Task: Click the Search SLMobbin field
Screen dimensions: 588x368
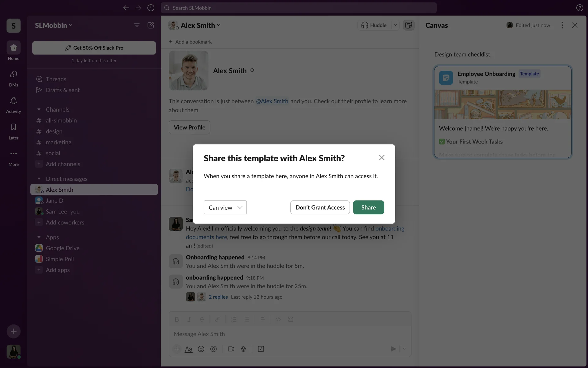Action: [x=299, y=8]
